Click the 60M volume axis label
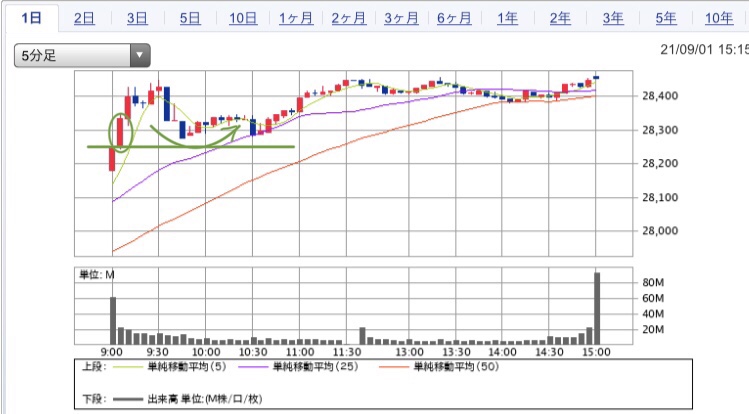 (653, 298)
